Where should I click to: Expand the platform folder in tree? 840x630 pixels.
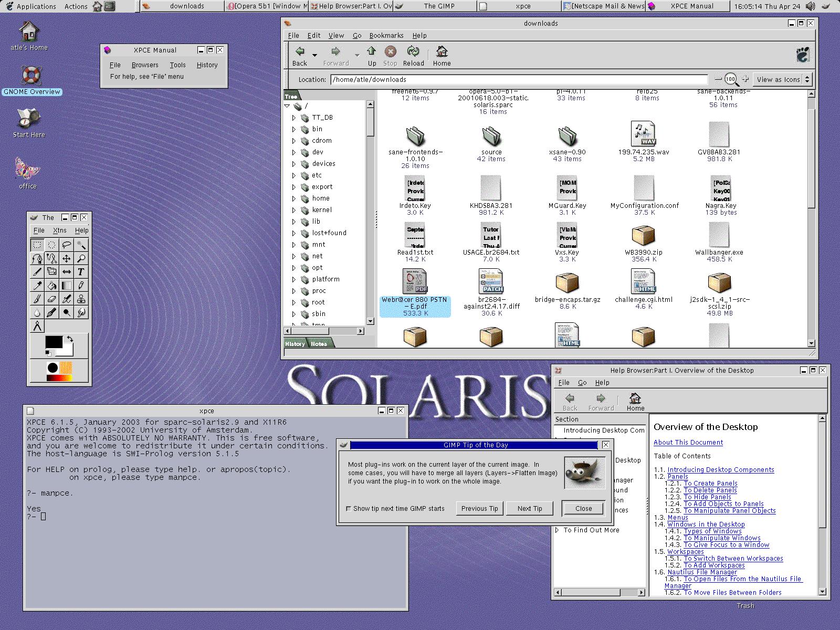pos(294,279)
